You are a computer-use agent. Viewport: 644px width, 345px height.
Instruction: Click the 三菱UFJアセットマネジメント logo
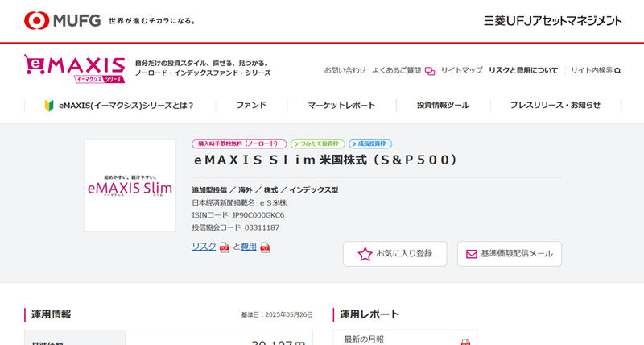pyautogui.click(x=553, y=21)
